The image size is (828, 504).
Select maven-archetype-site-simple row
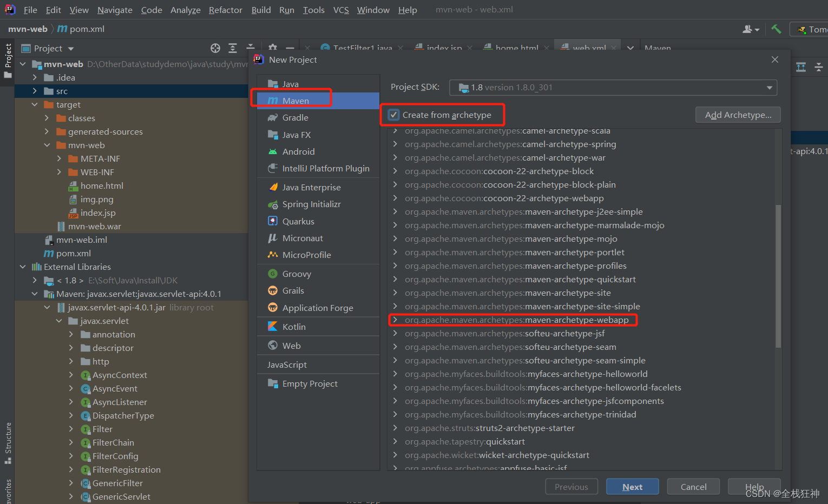[x=582, y=306]
